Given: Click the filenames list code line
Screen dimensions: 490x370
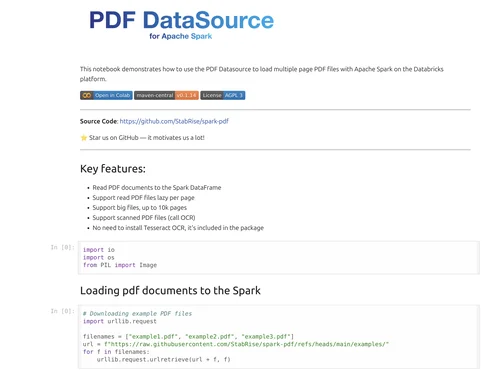Looking at the screenshot, I should (x=188, y=337).
